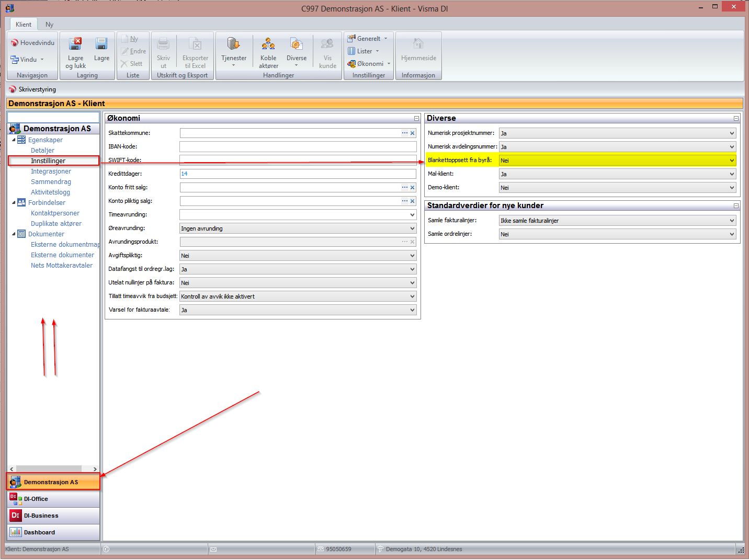The image size is (749, 560).
Task: Click into the Kredittdager input field
Action: coord(298,174)
